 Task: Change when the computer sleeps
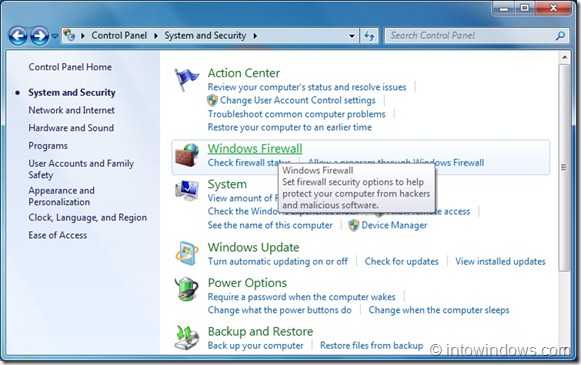tap(439, 310)
